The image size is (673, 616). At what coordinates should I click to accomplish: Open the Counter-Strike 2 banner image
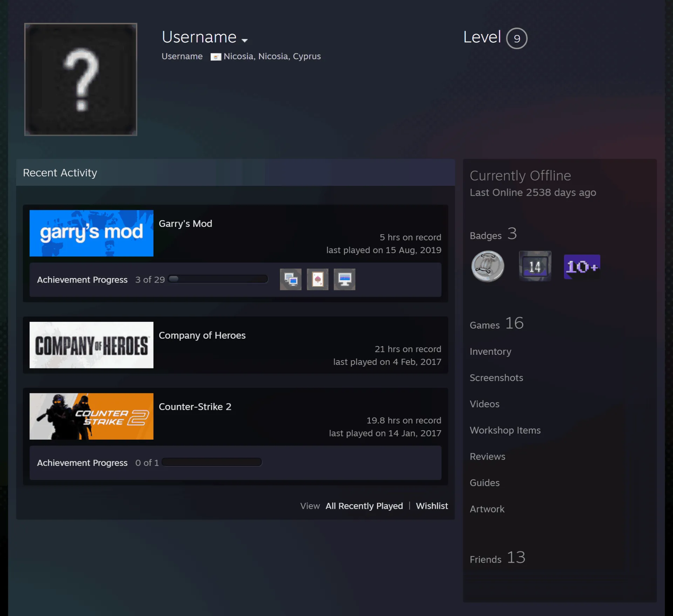91,416
